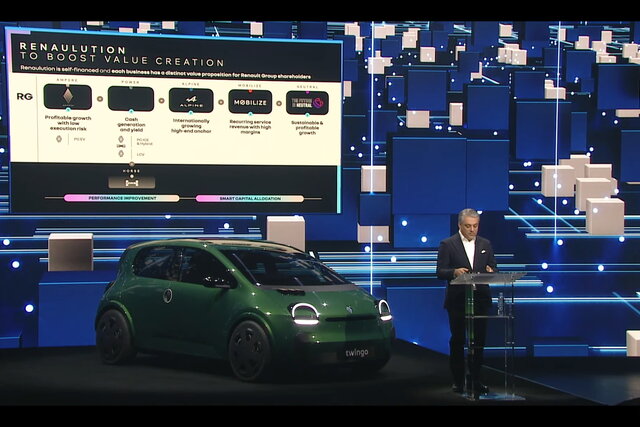Click 'Cash generation and yield' text

tap(131, 125)
